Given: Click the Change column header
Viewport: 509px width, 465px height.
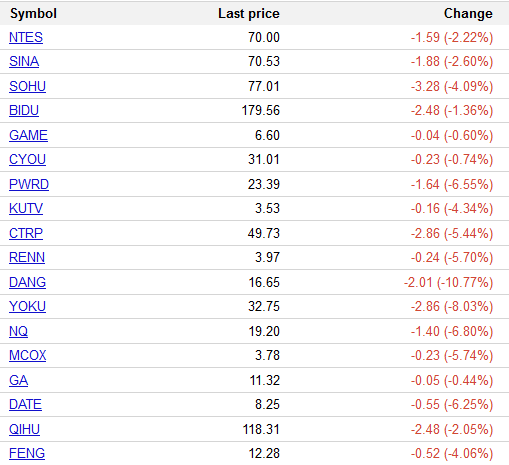Looking at the screenshot, I should [468, 14].
